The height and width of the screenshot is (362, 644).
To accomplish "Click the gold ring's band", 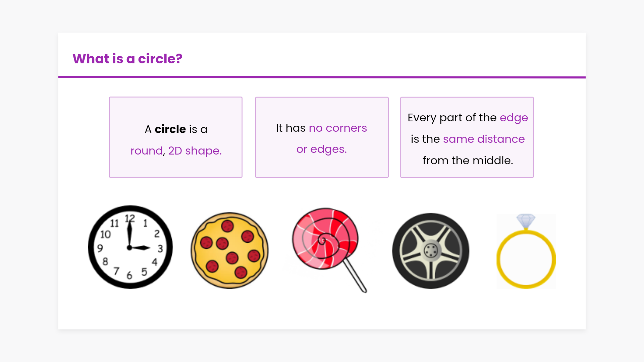I will pos(500,260).
